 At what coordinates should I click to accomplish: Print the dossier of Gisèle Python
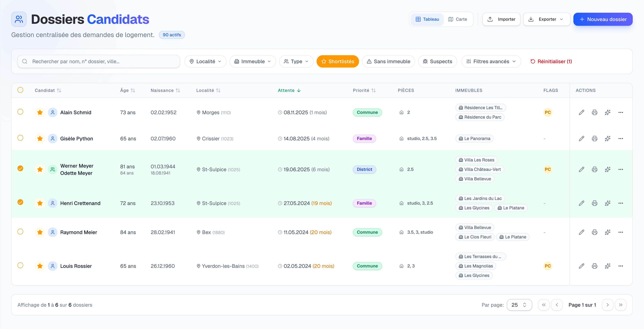[x=594, y=138]
